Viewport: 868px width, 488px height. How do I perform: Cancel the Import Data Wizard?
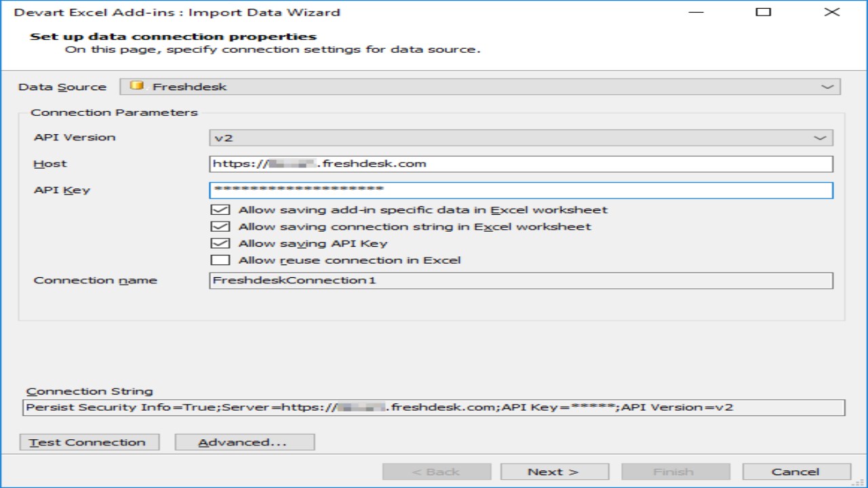coord(797,472)
